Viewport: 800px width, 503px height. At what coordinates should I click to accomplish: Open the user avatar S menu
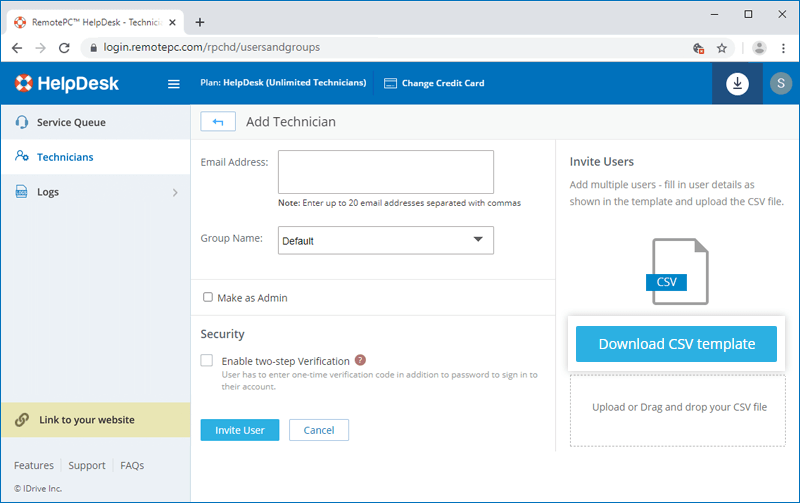pyautogui.click(x=780, y=84)
